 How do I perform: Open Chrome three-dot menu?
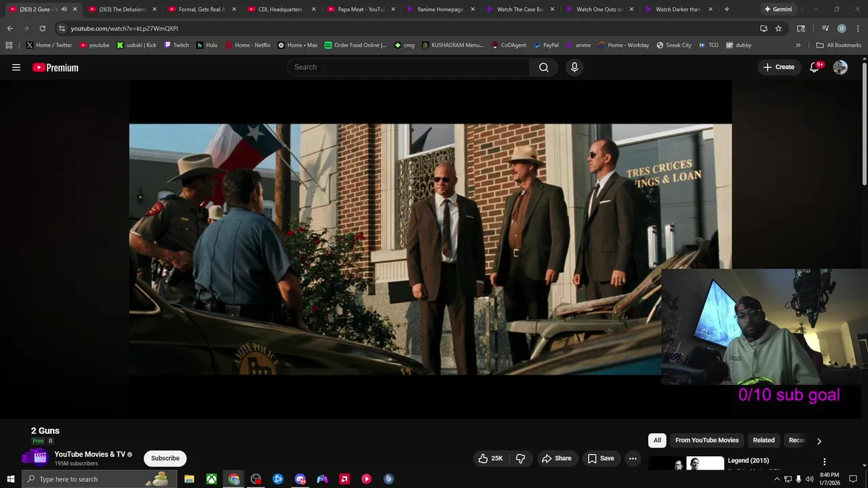coord(858,28)
